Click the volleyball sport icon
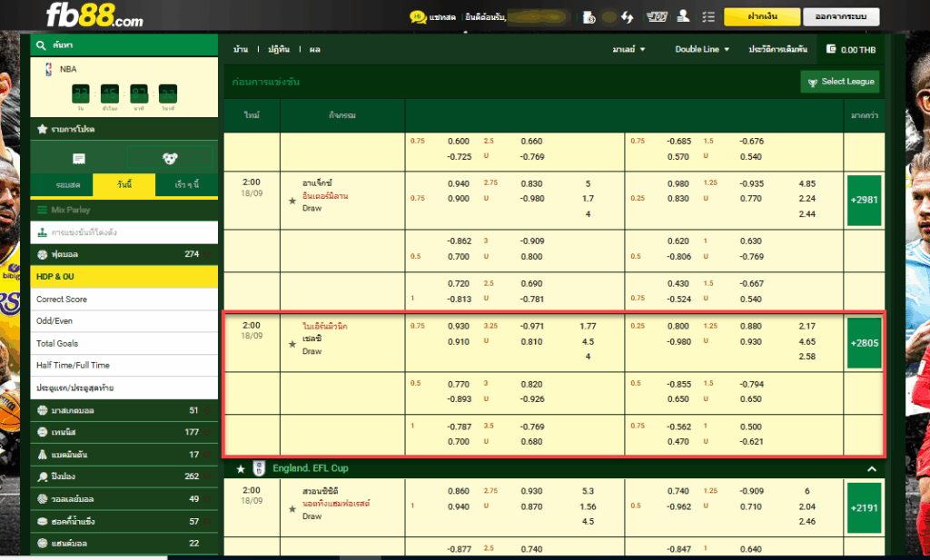 [x=42, y=499]
